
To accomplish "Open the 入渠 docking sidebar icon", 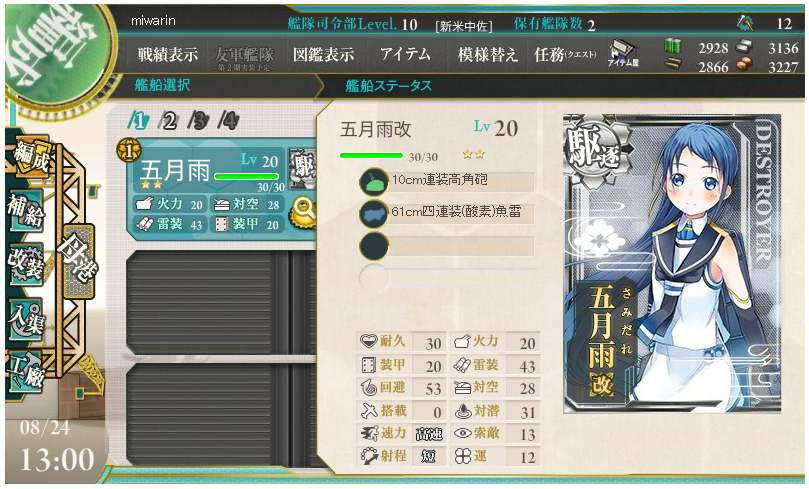I will [26, 319].
